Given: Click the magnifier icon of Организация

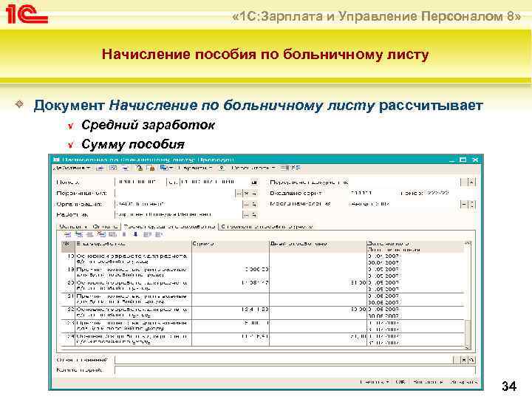Looking at the screenshot, I should pyautogui.click(x=254, y=204).
